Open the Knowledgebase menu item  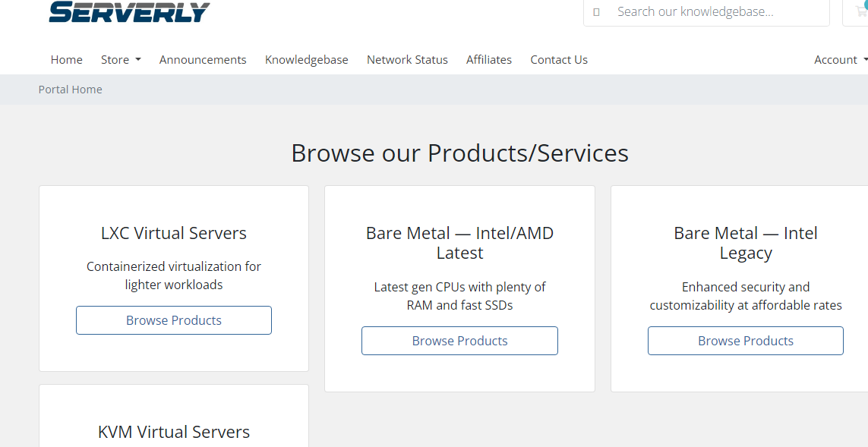[x=307, y=60]
